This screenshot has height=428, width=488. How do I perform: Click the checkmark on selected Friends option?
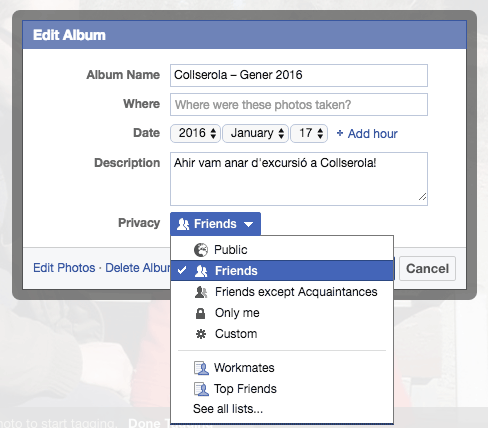[182, 270]
